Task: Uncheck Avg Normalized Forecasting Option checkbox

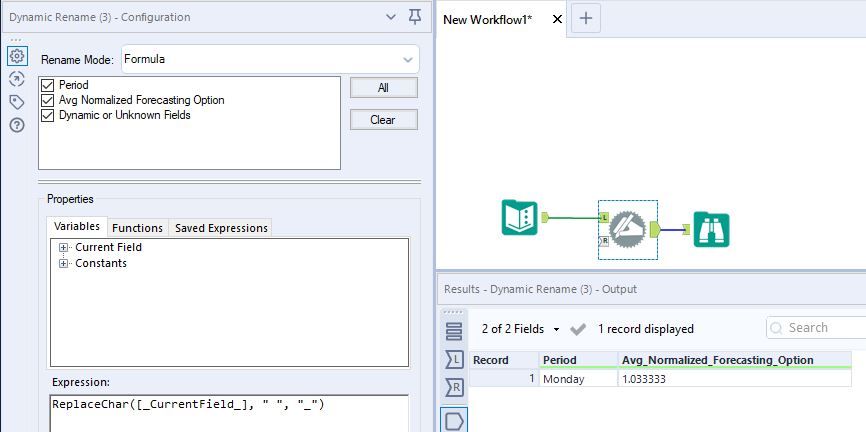Action: [48, 101]
